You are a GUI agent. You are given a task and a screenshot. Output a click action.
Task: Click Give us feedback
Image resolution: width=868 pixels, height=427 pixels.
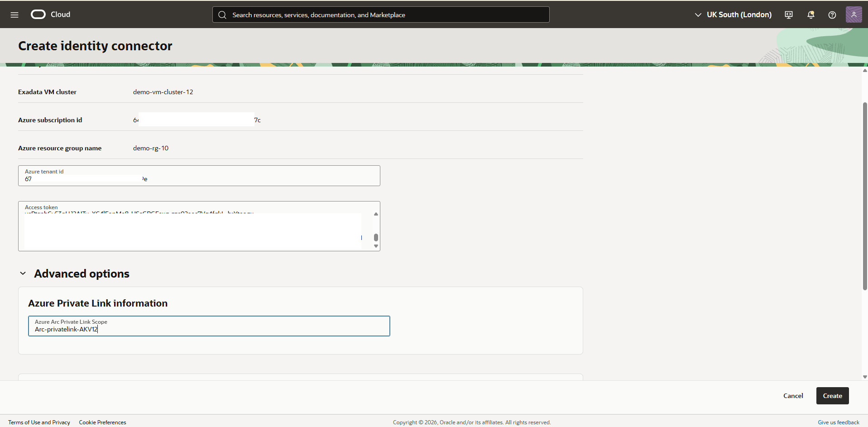pyautogui.click(x=838, y=422)
